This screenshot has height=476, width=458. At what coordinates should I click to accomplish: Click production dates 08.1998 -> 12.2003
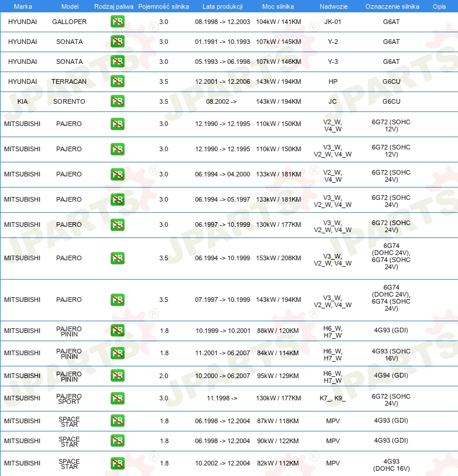coord(223,22)
